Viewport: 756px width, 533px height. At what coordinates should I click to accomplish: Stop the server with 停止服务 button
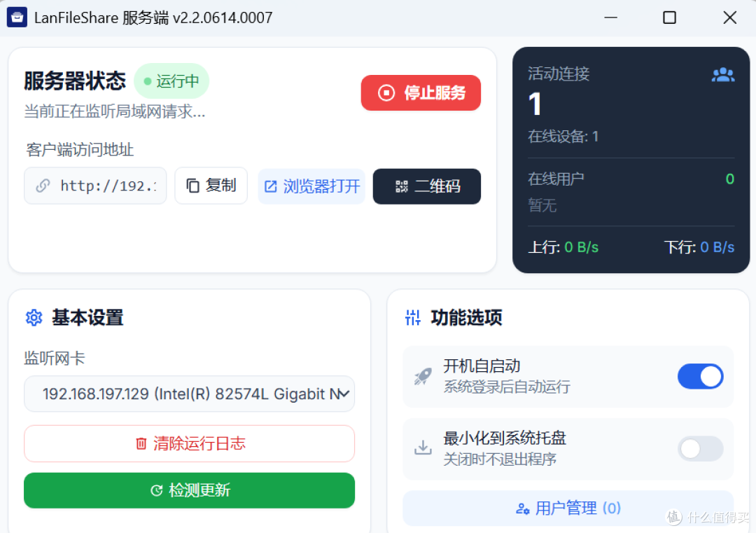[421, 92]
